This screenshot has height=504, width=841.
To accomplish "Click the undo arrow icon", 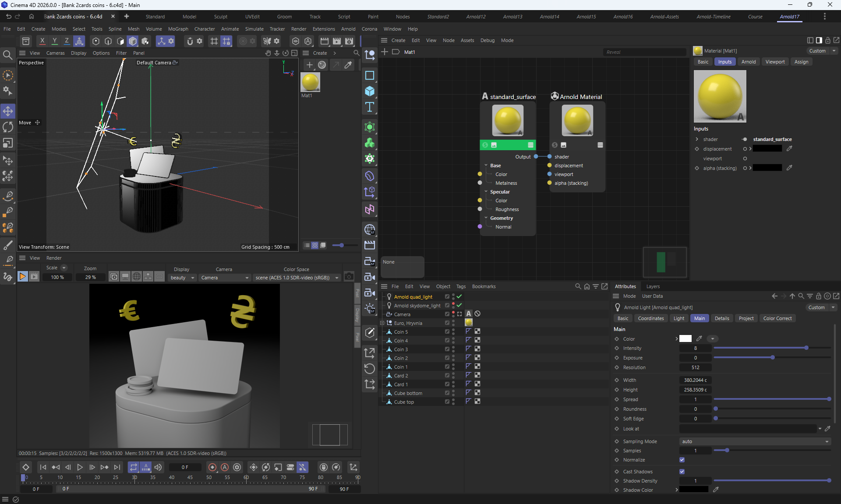I will (x=8, y=16).
